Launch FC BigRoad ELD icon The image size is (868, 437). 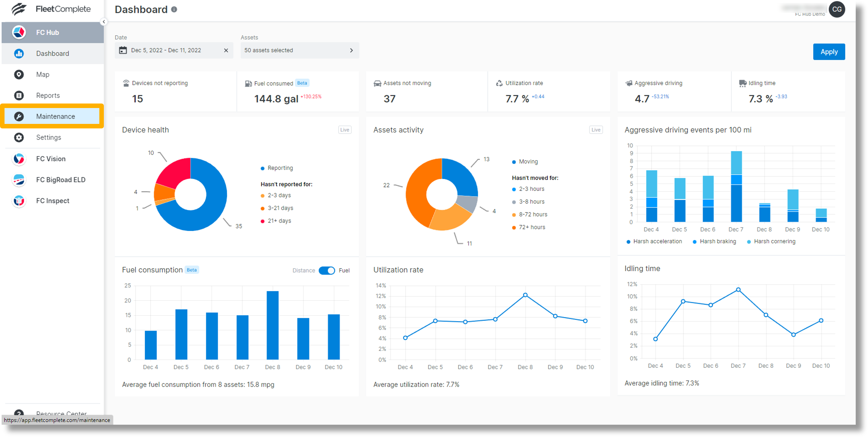pyautogui.click(x=19, y=180)
